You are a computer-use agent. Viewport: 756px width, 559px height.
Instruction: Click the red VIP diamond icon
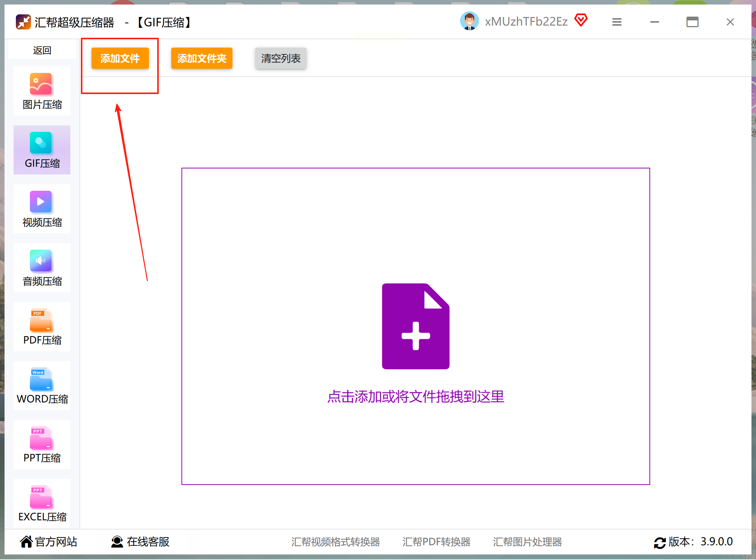tap(581, 20)
